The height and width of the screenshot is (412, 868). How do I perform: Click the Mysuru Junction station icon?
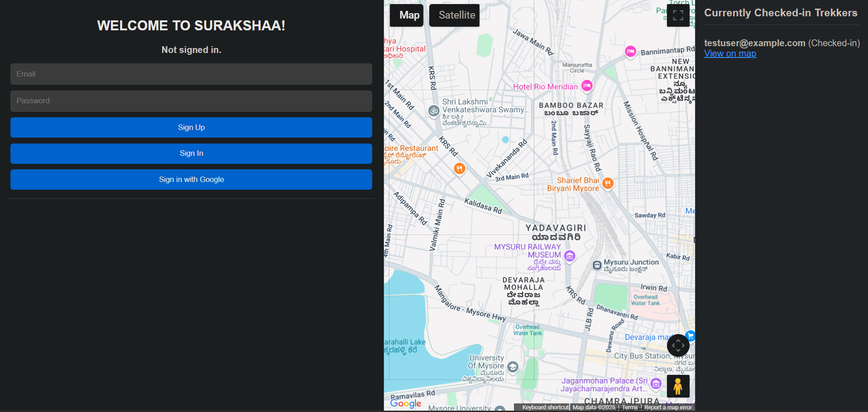pyautogui.click(x=597, y=265)
